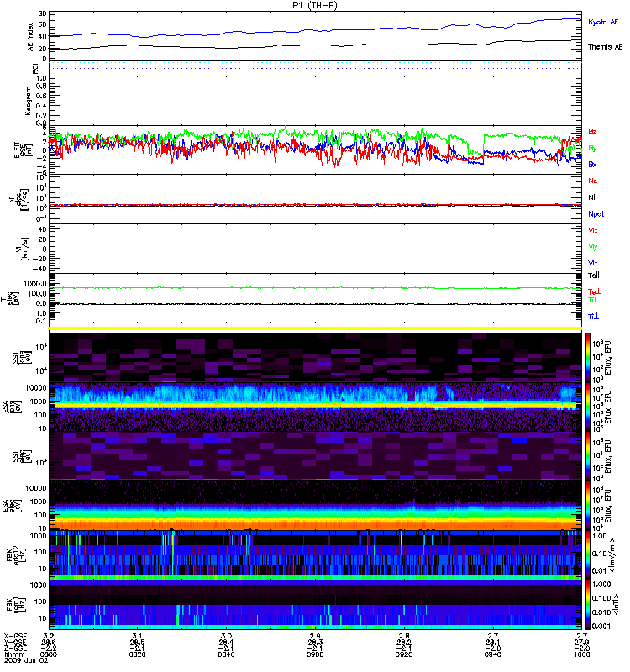Click the ESA electron panel color bar
The height and width of the screenshot is (672, 630).
[587, 506]
